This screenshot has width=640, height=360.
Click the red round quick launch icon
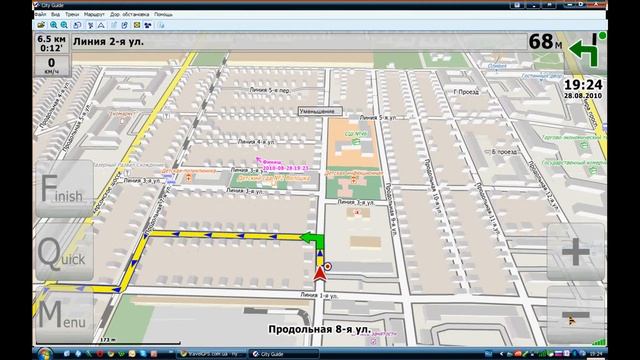pyautogui.click(x=100, y=353)
